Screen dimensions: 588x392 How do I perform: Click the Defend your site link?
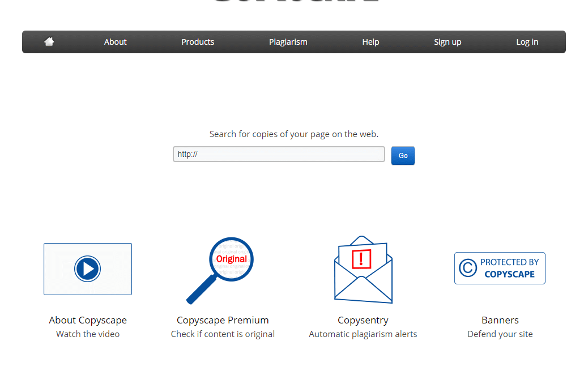500,334
